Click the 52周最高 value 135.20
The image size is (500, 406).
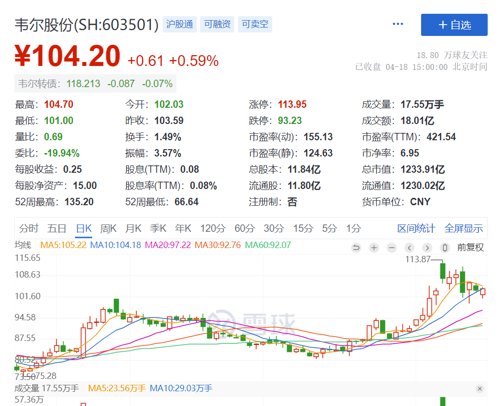(79, 202)
